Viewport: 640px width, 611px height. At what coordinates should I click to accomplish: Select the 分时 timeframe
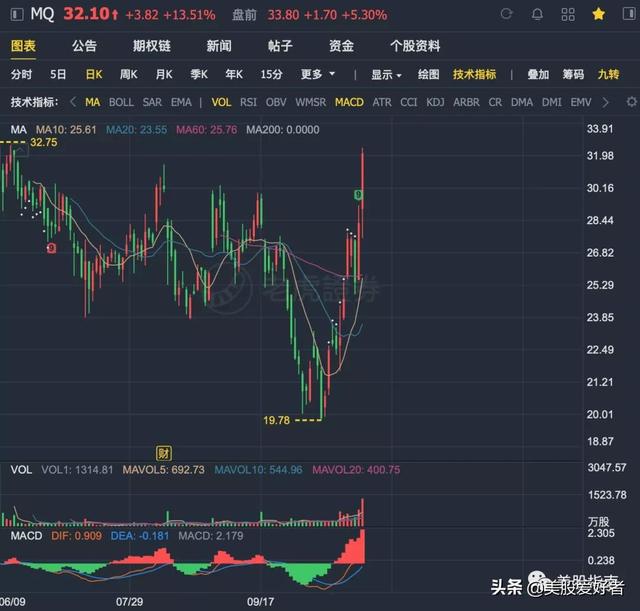point(21,74)
